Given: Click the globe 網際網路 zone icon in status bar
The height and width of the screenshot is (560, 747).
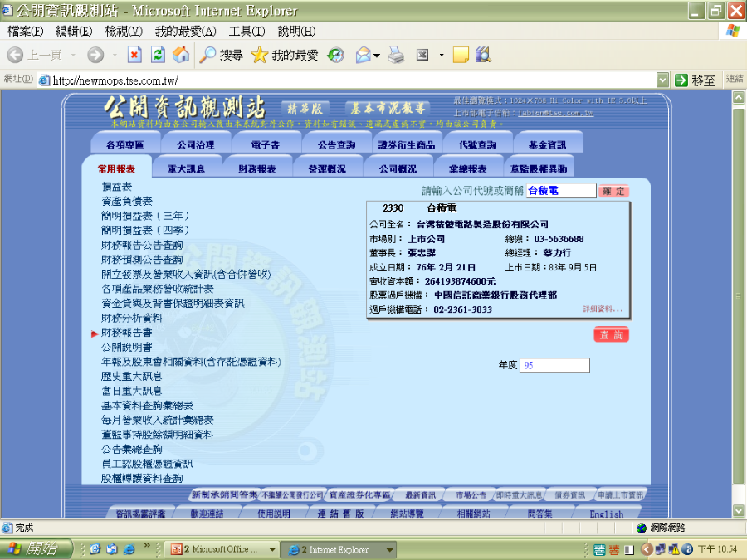Looking at the screenshot, I should pos(642,528).
